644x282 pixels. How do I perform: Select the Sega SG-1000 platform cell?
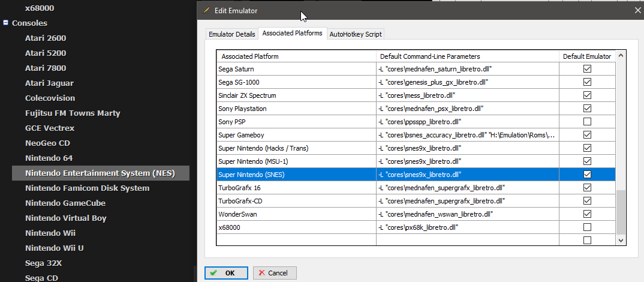point(297,82)
